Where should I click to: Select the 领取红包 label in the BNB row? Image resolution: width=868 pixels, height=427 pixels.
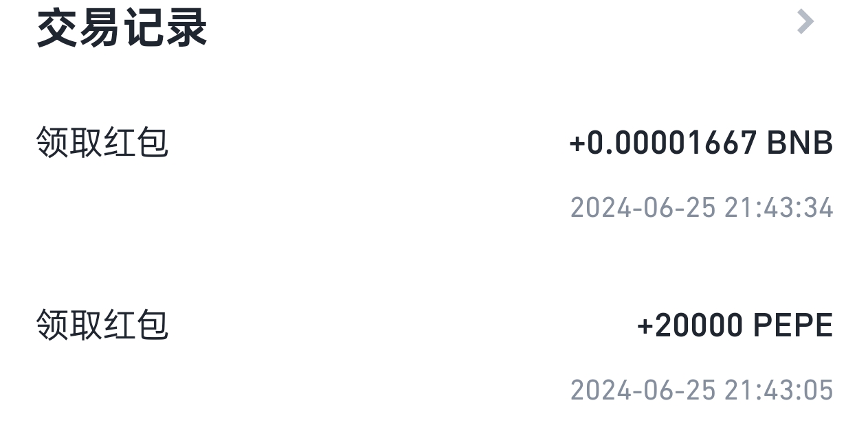tap(102, 143)
